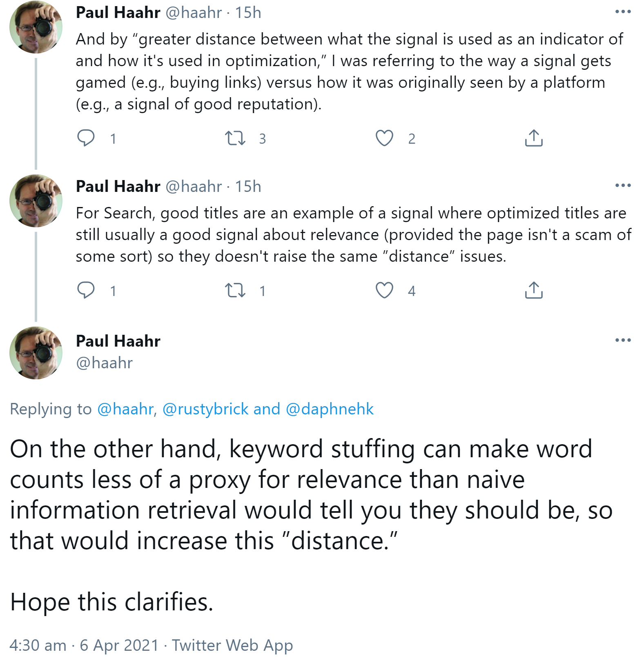Click the avatar on the keyword stuffing tweet
Screen dimensions: 644x672
point(37,354)
